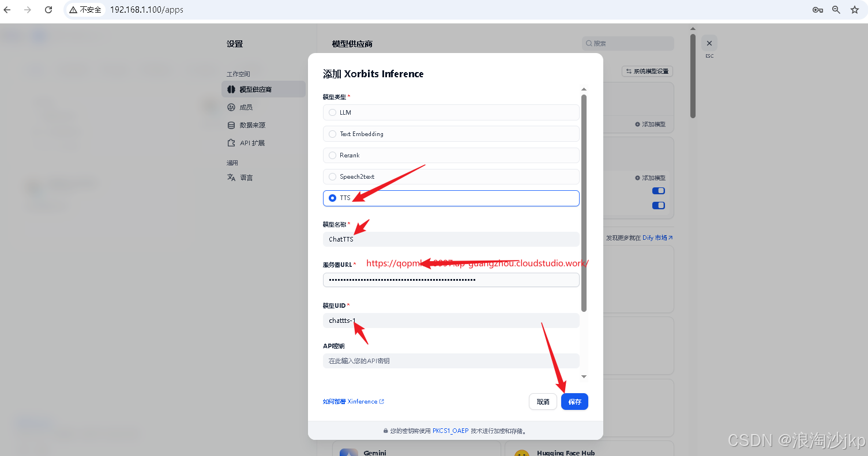The image size is (868, 456).
Task: Go back with the browser back arrow
Action: point(7,10)
